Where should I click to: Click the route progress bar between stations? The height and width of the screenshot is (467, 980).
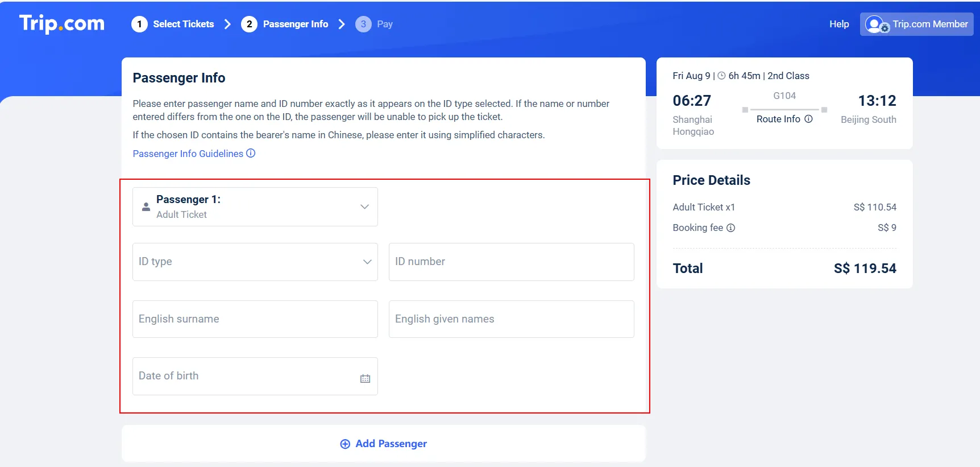click(784, 110)
